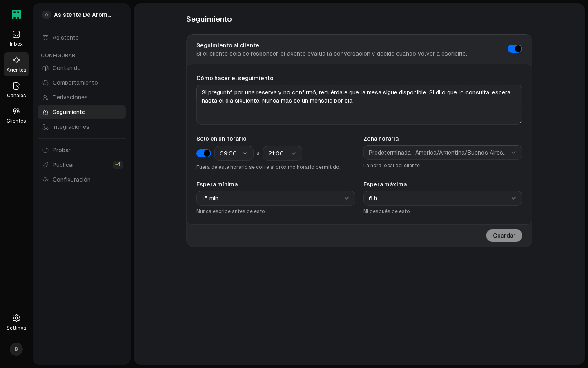
Task: Open Clientes icon in the rail
Action: click(x=16, y=111)
